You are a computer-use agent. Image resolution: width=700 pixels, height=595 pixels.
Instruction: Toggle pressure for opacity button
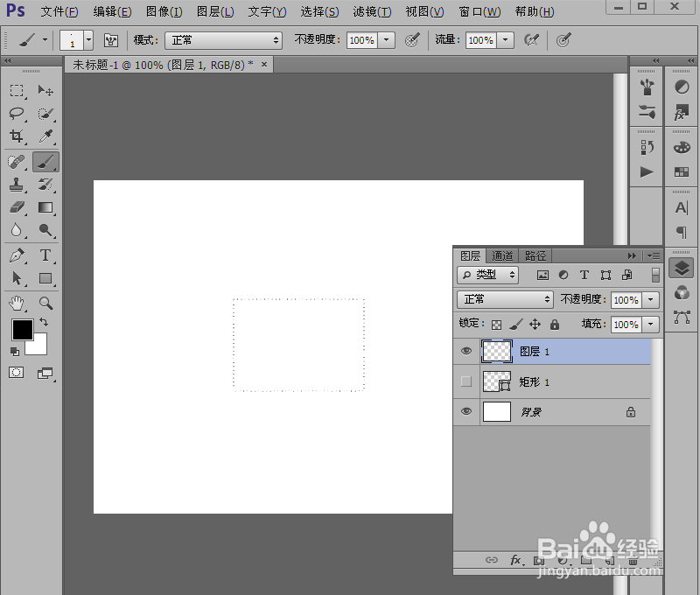tap(412, 40)
